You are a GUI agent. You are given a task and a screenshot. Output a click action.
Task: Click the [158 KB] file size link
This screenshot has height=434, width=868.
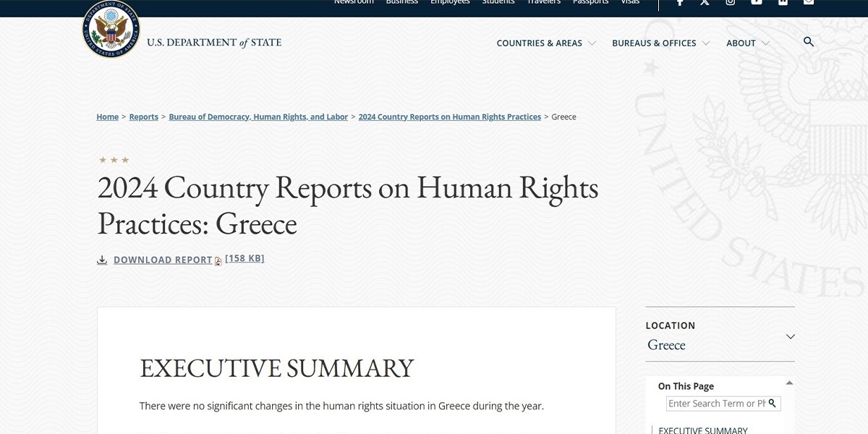(244, 259)
